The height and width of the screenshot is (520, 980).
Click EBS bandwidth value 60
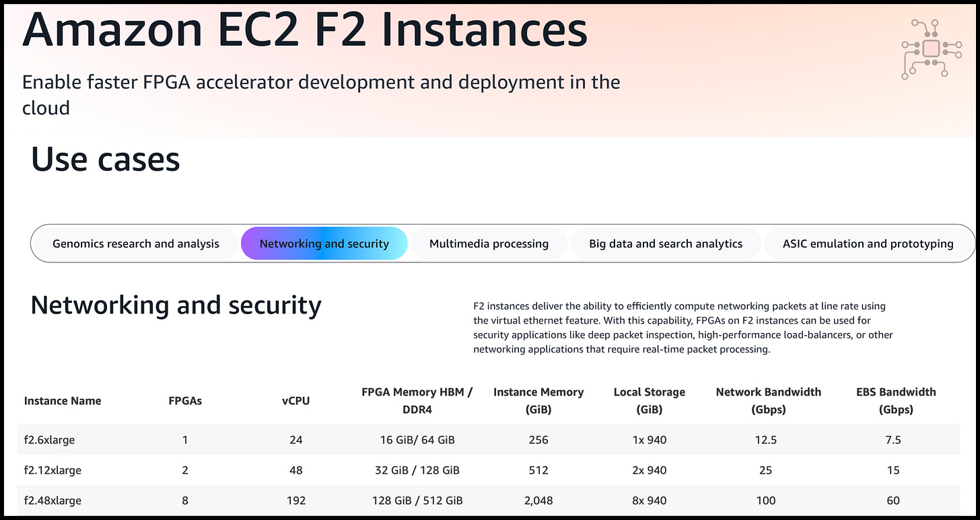893,500
